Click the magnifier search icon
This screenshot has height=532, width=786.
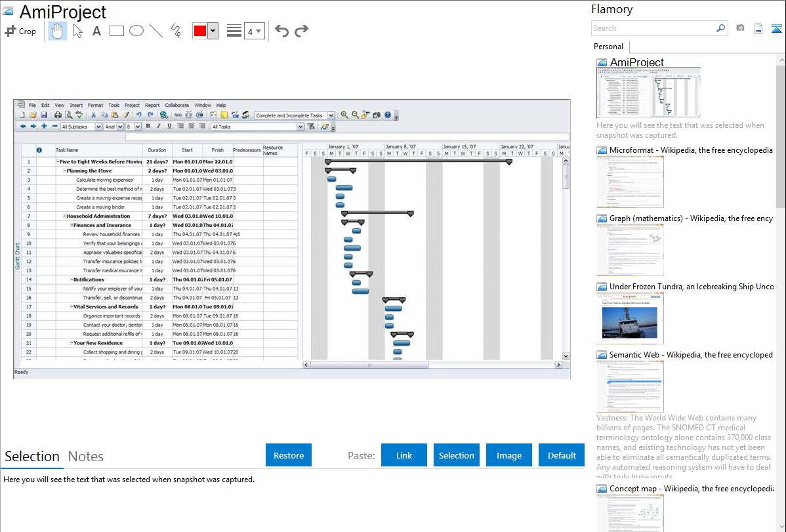click(x=721, y=28)
